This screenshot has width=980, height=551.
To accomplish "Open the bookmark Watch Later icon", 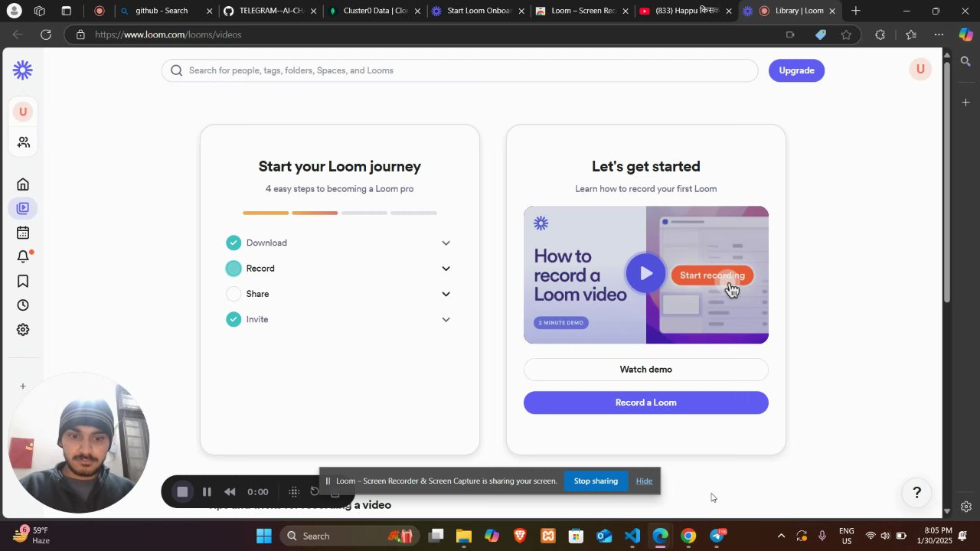I will (x=23, y=281).
